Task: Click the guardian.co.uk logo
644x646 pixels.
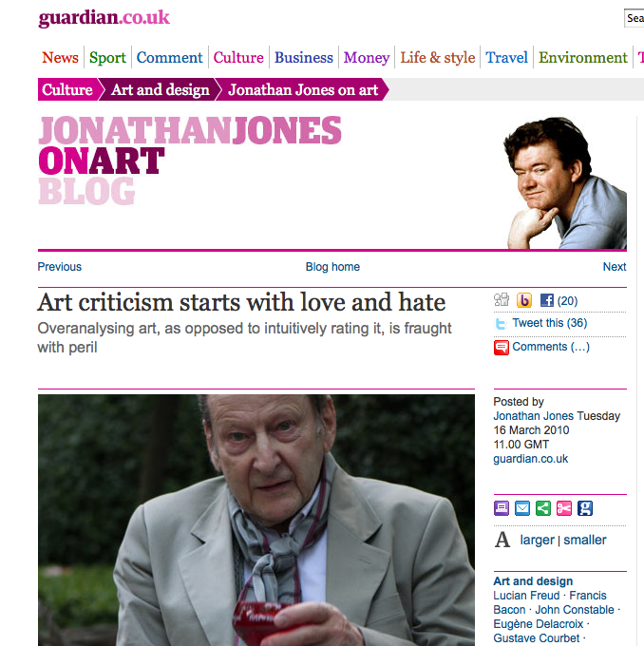Action: (x=104, y=18)
